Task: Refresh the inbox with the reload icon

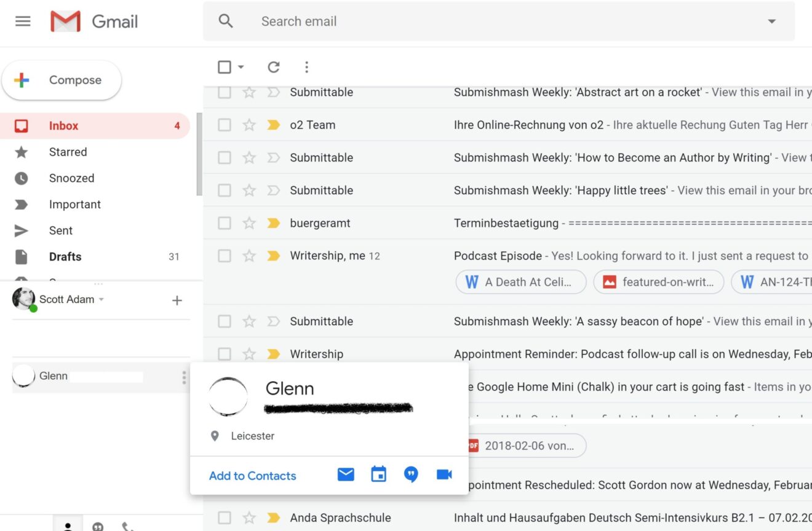Action: [x=274, y=67]
